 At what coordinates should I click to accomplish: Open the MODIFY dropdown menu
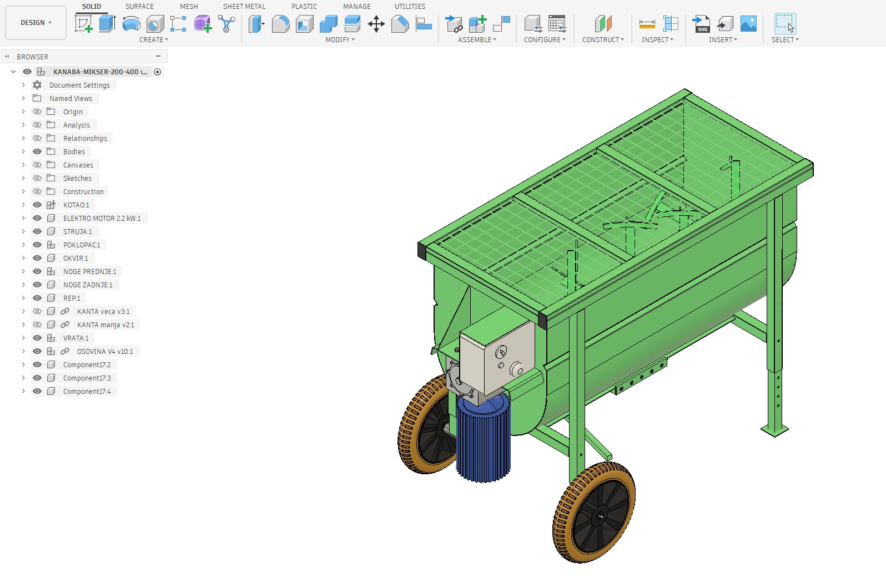point(340,40)
